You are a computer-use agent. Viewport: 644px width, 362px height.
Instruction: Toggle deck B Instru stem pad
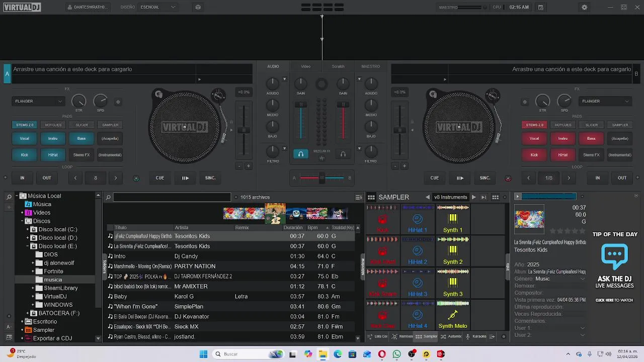[563, 138]
